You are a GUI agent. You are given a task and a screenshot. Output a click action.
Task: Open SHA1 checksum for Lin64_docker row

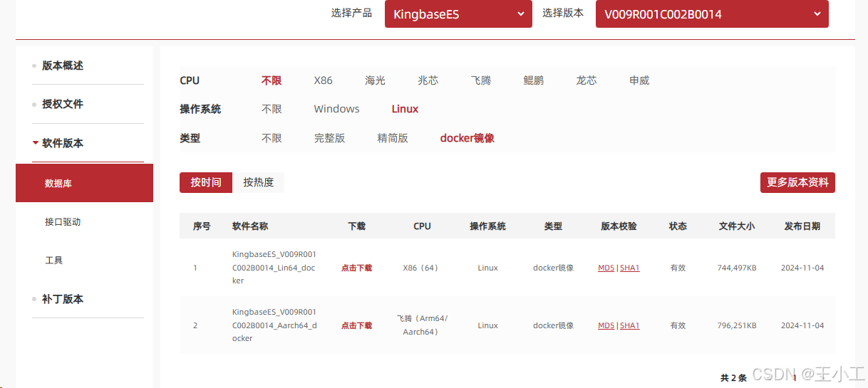(630, 268)
